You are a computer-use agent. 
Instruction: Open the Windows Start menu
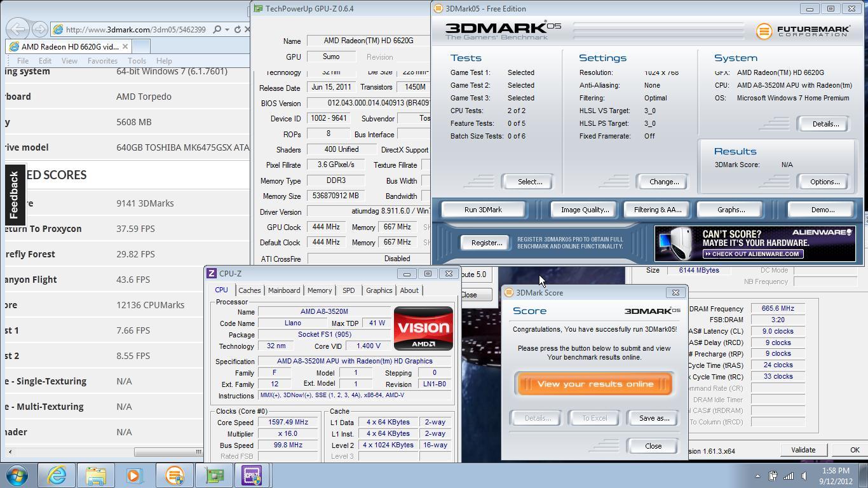17,475
